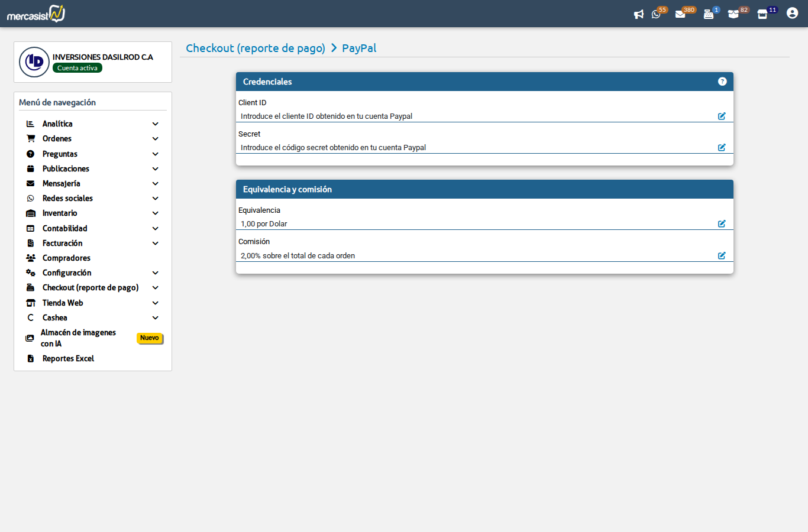Expand the Tienda Web section
This screenshot has width=808, height=532.
click(155, 303)
